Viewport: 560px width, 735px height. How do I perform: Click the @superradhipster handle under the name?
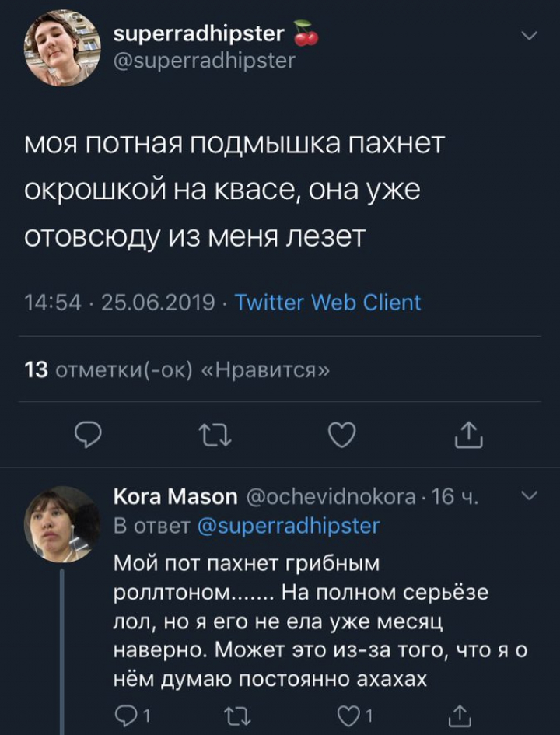(205, 60)
